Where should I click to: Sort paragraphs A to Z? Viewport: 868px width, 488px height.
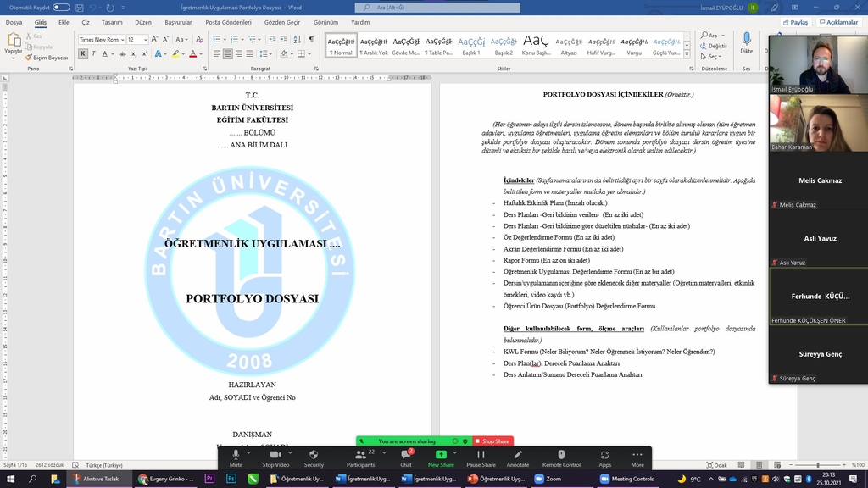click(x=298, y=39)
